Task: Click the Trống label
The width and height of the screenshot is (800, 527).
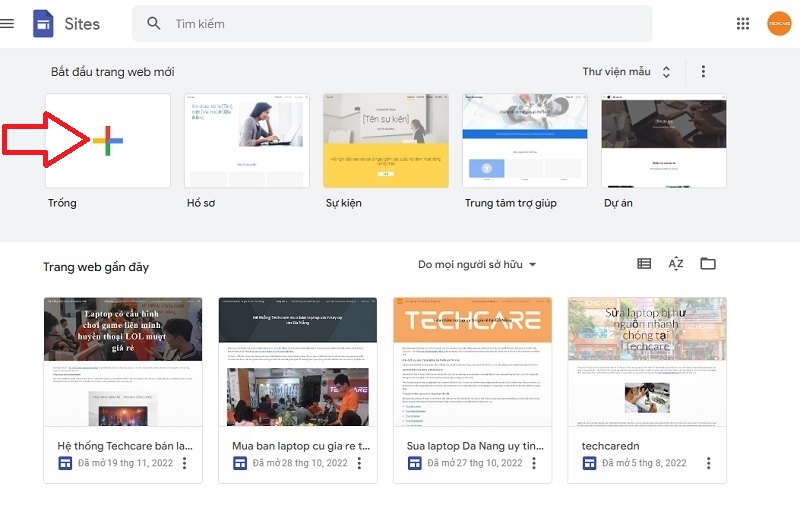Action: (62, 203)
